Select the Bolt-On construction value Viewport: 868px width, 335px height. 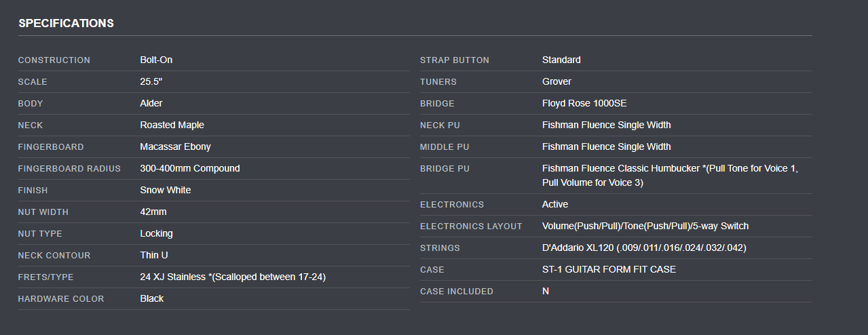tap(156, 60)
